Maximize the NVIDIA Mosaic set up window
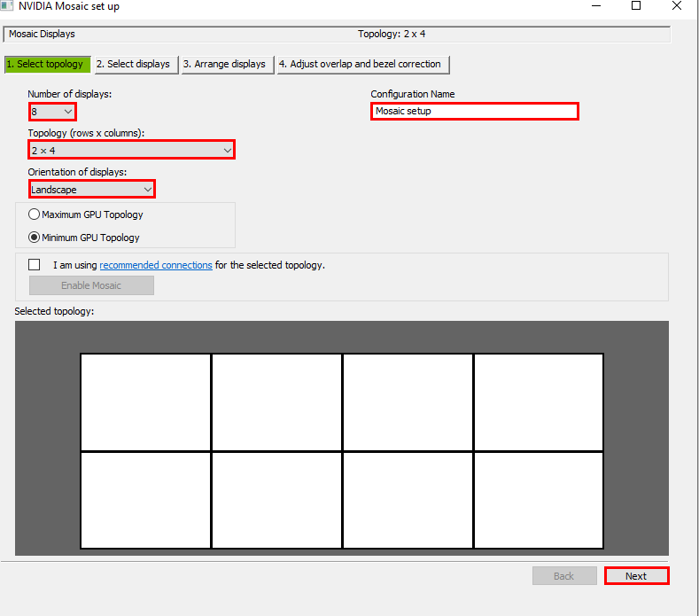699x616 pixels. (636, 6)
